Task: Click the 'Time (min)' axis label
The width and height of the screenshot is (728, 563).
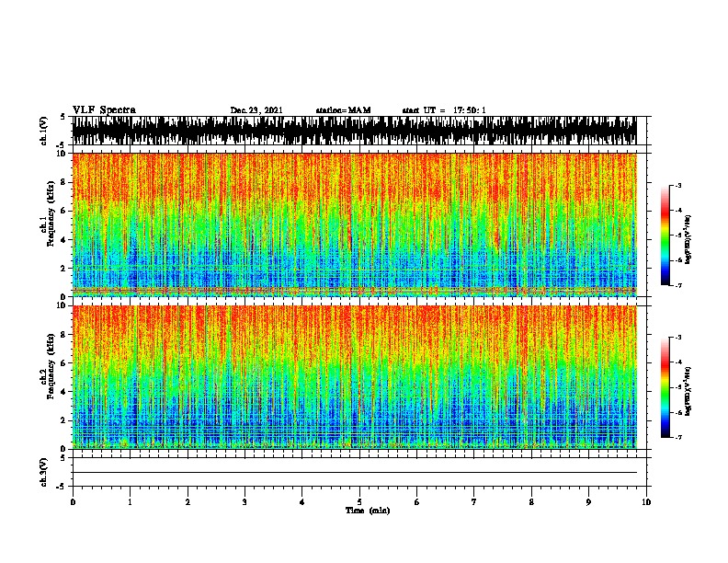Action: 368,511
